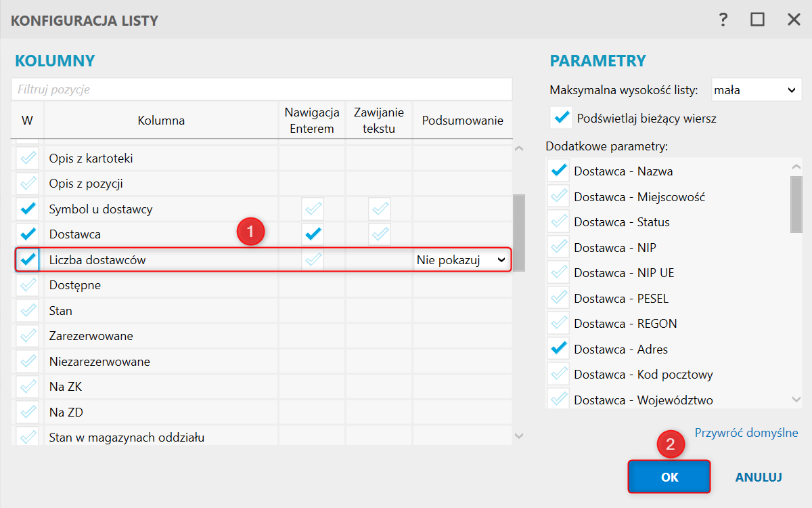
Task: Toggle Zawijanie tekstu for Symbol u dostawcy
Action: pyautogui.click(x=379, y=209)
